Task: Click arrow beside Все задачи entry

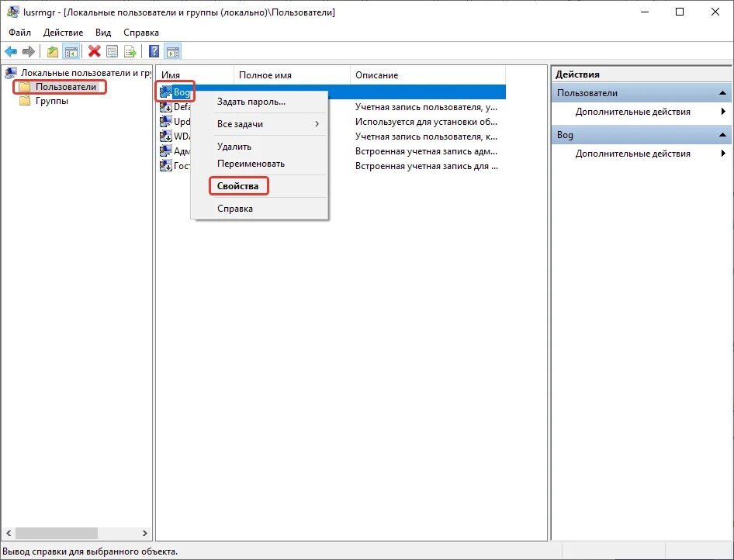Action: point(317,124)
